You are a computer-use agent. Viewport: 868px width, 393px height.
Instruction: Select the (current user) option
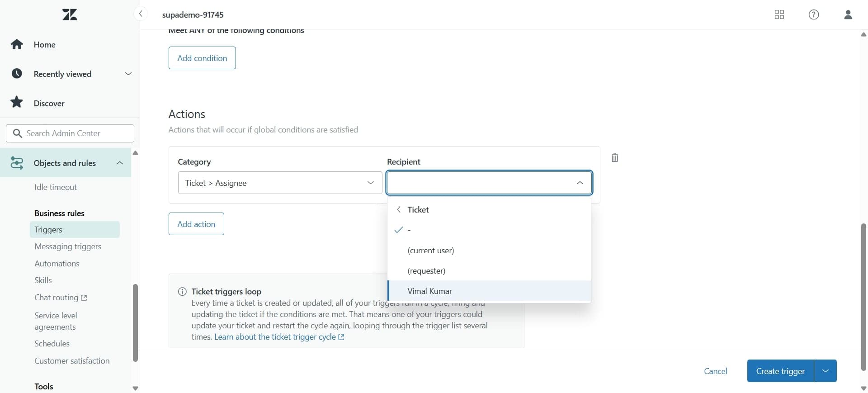coord(430,250)
